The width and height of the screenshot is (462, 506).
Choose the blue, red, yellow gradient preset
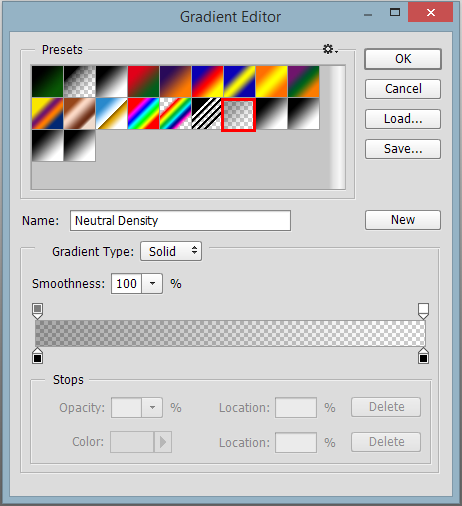(207, 82)
